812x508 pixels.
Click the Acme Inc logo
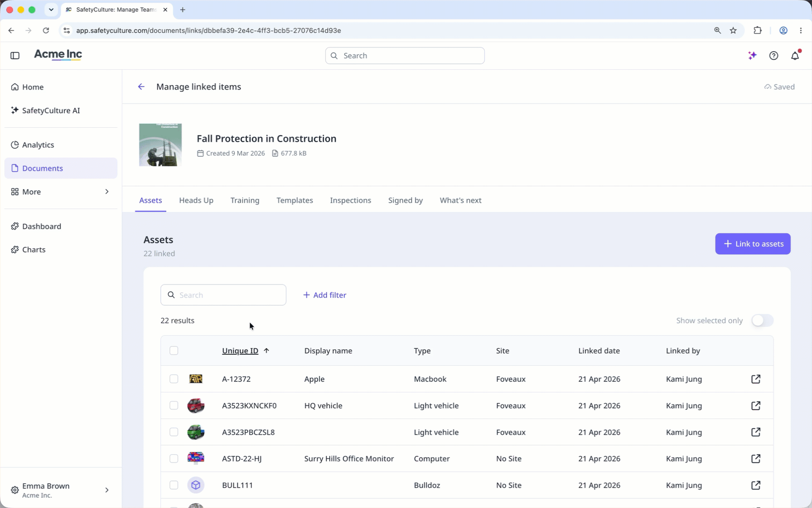point(58,55)
